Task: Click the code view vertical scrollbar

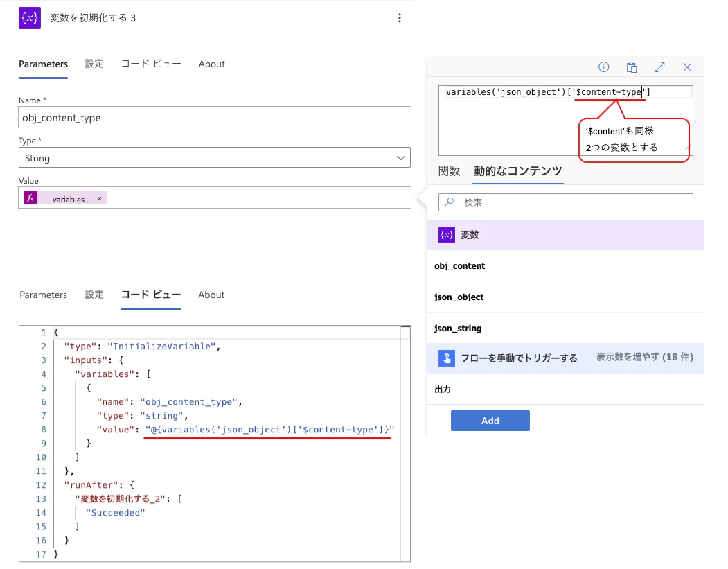Action: (405, 444)
